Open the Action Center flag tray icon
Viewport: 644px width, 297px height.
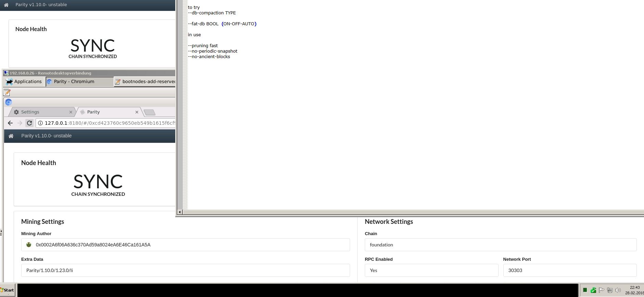click(x=601, y=290)
